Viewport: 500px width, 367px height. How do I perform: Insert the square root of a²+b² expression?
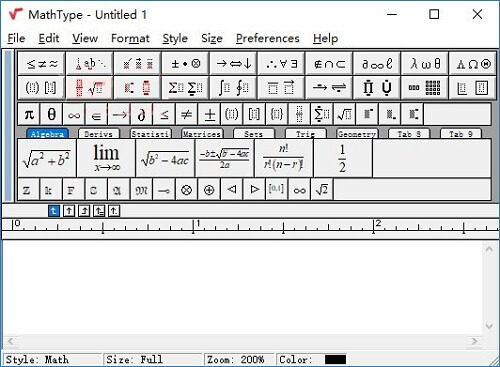[47, 158]
